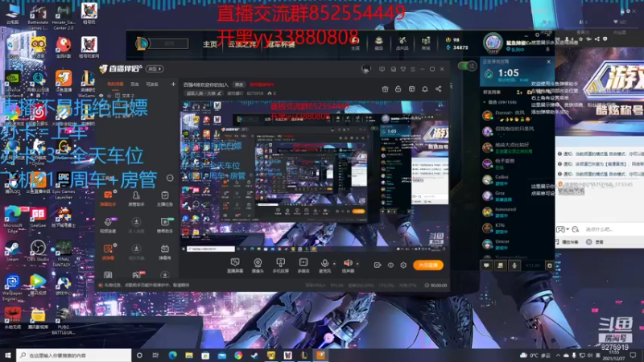Open the summoner profile avatar in the League client
Viewport: 644px width, 362px height.
(493, 43)
